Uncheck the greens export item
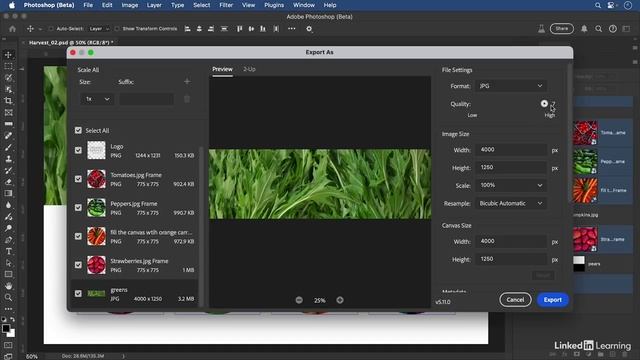The height and width of the screenshot is (360, 640). coord(78,293)
